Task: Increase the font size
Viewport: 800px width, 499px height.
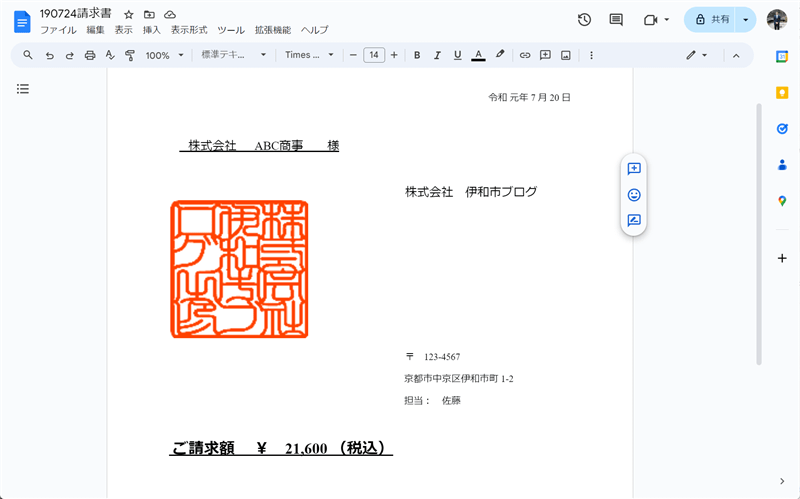Action: tap(394, 55)
